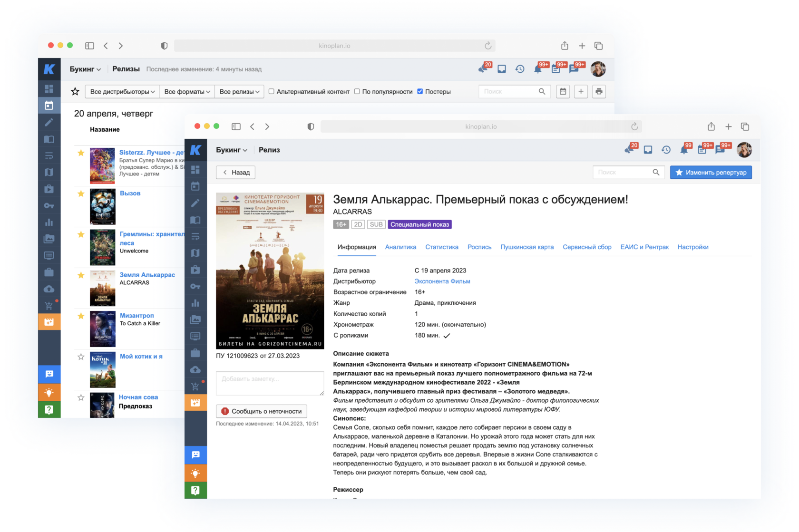Enable the Альтернативный контент checkbox

pyautogui.click(x=271, y=91)
